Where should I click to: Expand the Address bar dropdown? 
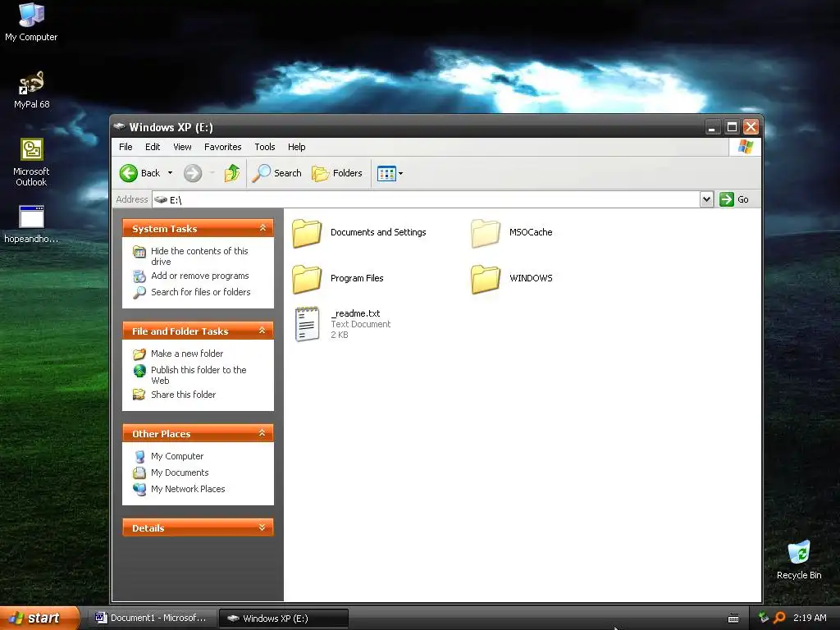[x=706, y=199]
